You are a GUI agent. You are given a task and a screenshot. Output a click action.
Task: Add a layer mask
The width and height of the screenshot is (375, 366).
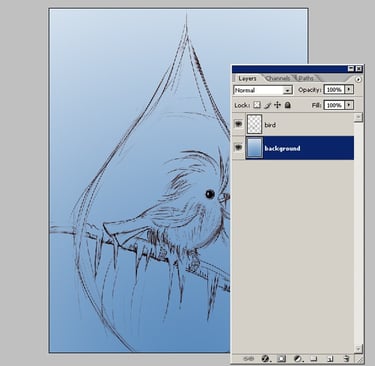pos(282,359)
